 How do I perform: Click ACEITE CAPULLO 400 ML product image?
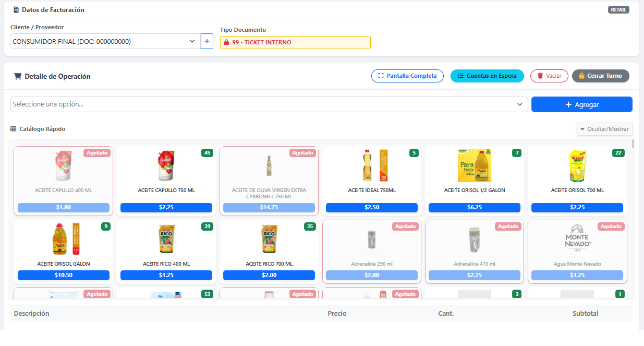(63, 166)
